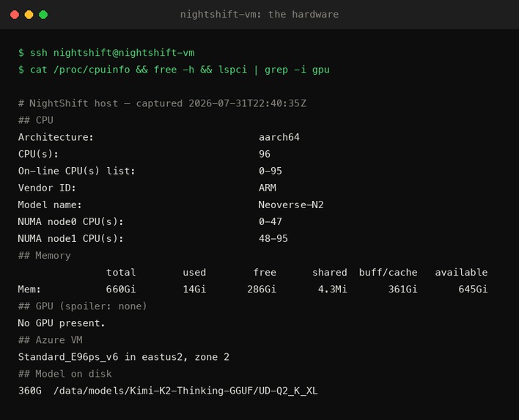Click the 'NUMA node1 CPU(s):' label
519x420 pixels.
pyautogui.click(x=71, y=238)
